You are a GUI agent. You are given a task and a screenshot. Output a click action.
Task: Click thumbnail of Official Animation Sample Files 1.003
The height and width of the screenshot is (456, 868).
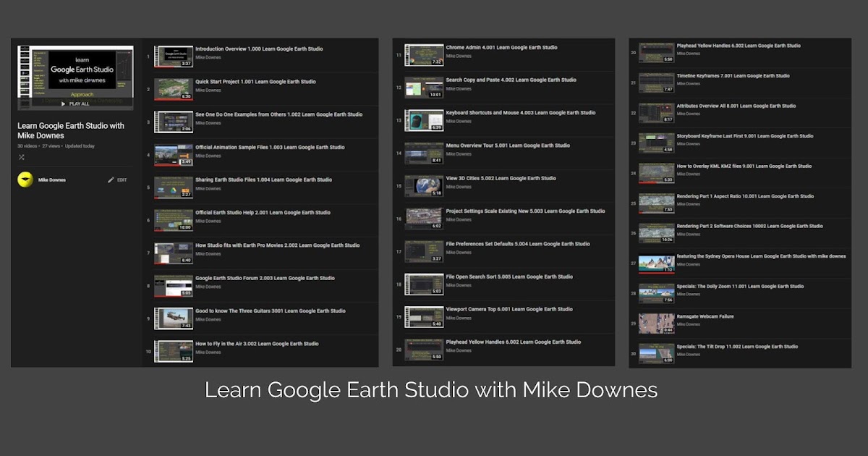tap(174, 155)
